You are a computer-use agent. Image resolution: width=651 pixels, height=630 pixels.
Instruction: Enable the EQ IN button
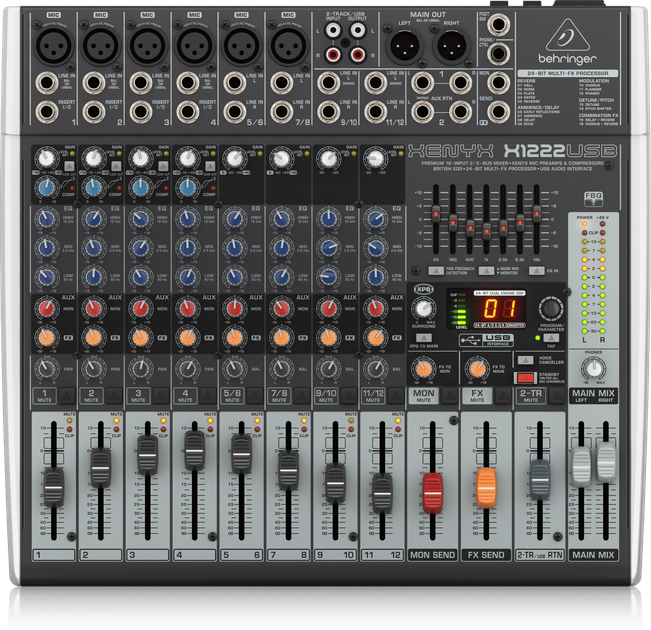tap(536, 271)
